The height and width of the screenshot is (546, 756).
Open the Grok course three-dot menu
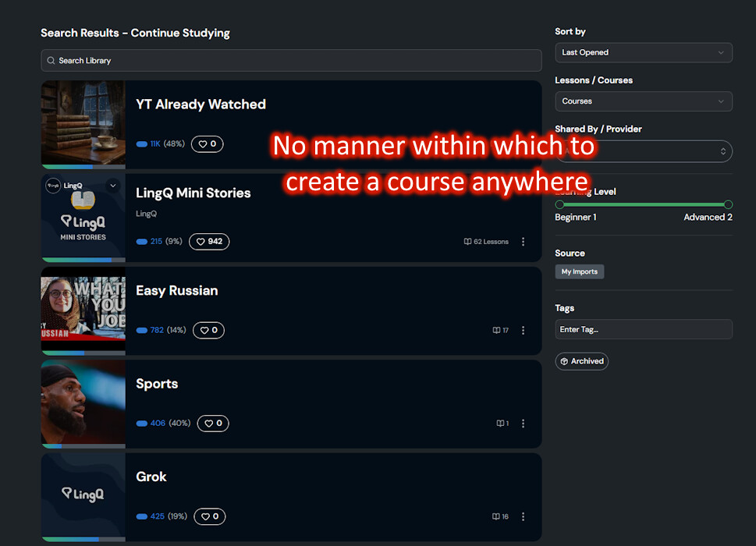coord(524,516)
